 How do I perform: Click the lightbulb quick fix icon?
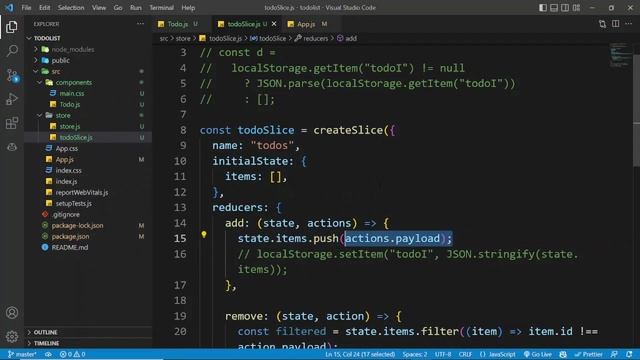pyautogui.click(x=204, y=235)
